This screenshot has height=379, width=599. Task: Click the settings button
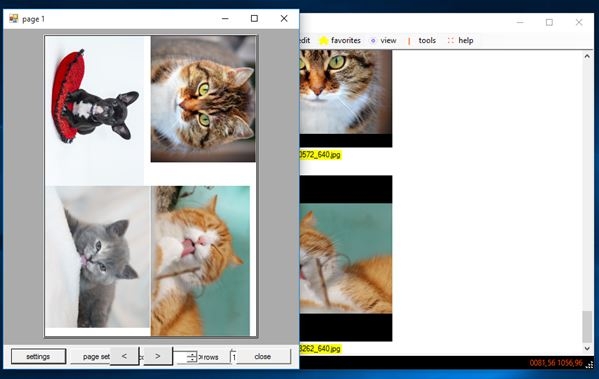[38, 356]
